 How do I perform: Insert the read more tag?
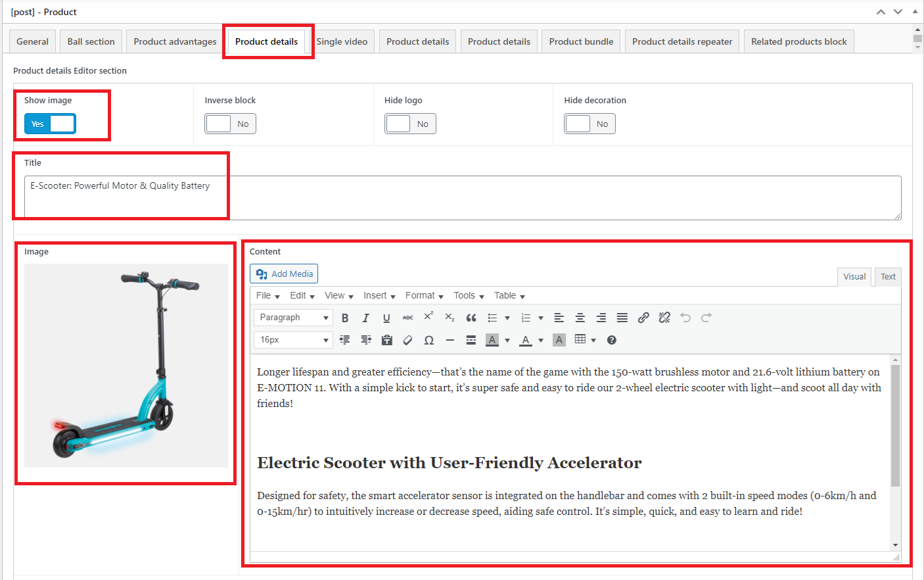pos(471,340)
